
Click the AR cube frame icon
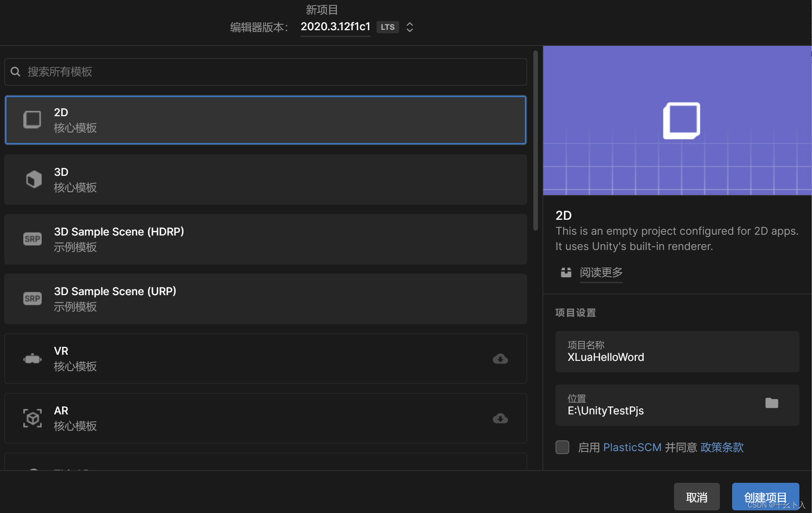32,418
